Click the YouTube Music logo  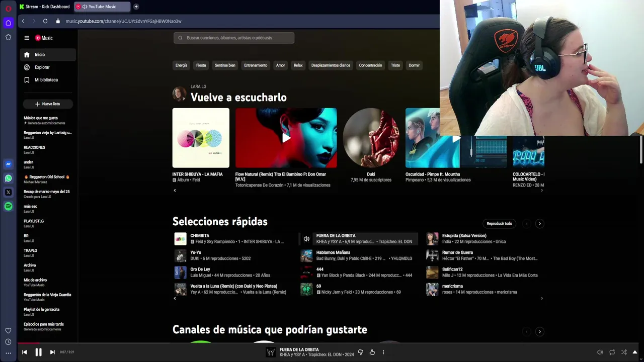(44, 38)
